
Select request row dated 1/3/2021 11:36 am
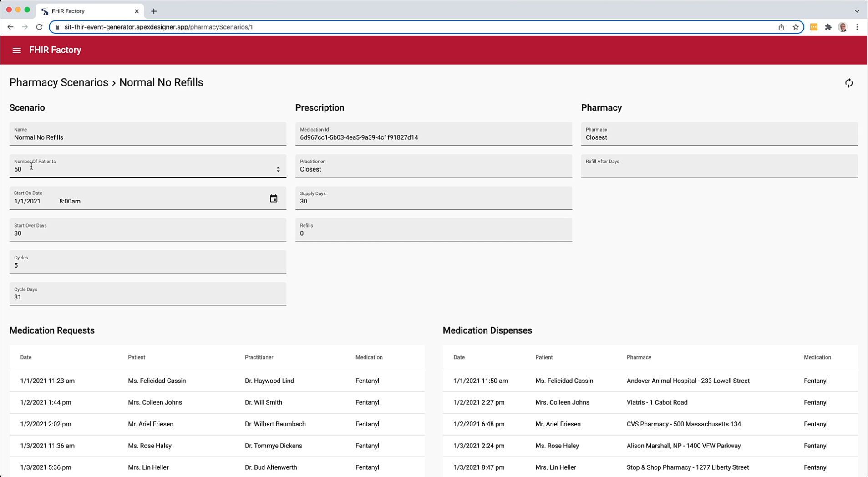[x=217, y=446]
